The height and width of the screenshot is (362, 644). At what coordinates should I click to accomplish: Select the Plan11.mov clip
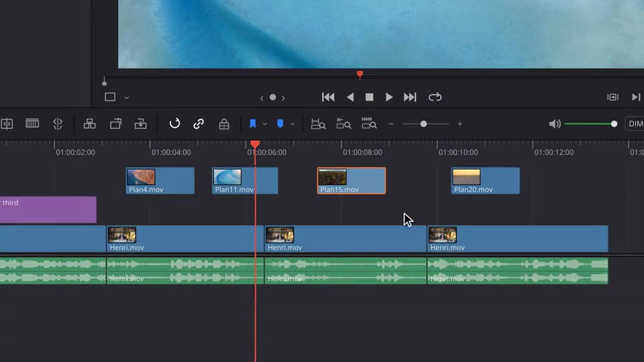click(245, 180)
